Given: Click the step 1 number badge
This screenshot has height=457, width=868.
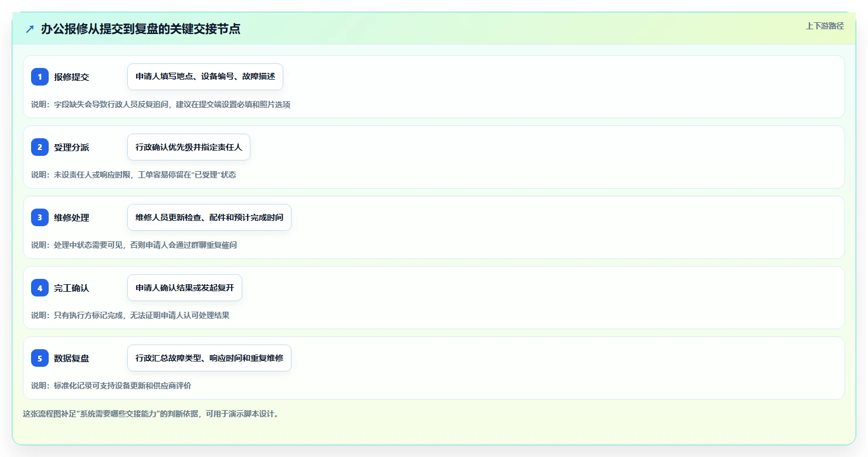Looking at the screenshot, I should 40,77.
